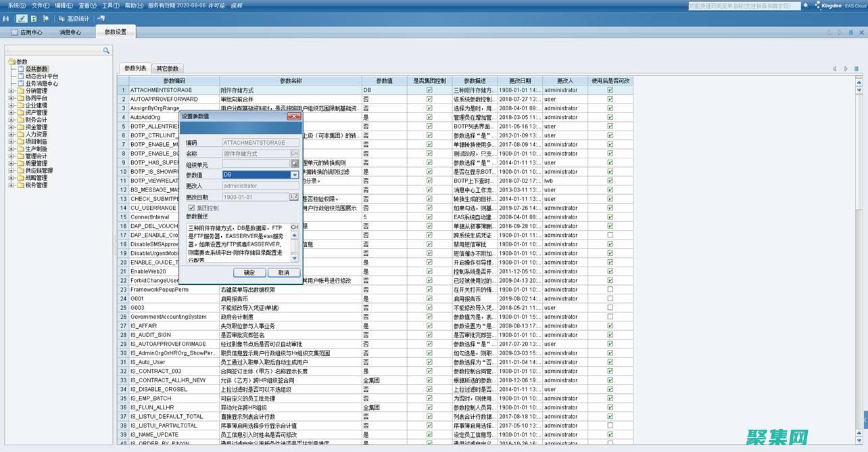Viewport: 868px width, 452px height.
Task: Click the lookup icon next to 组织单元 field
Action: (x=295, y=164)
